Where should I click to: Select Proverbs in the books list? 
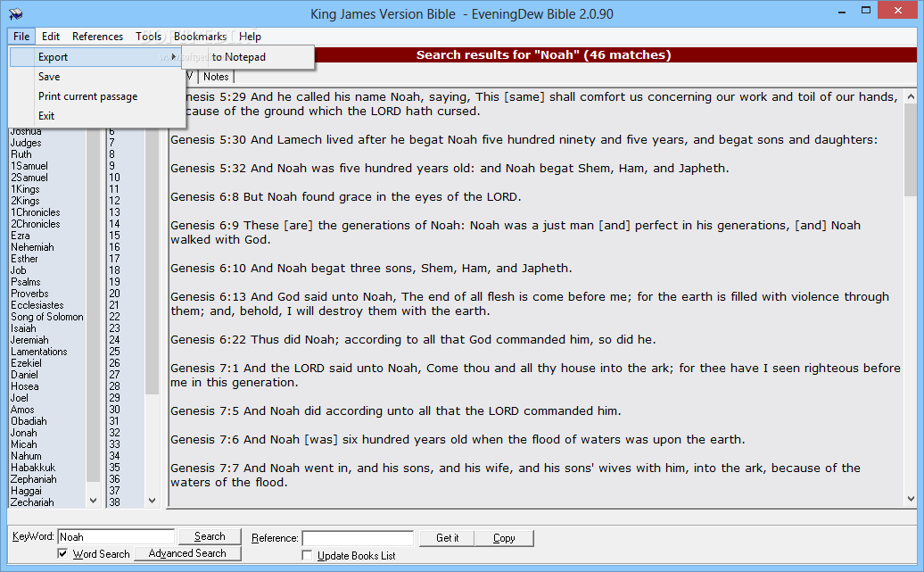pos(29,294)
